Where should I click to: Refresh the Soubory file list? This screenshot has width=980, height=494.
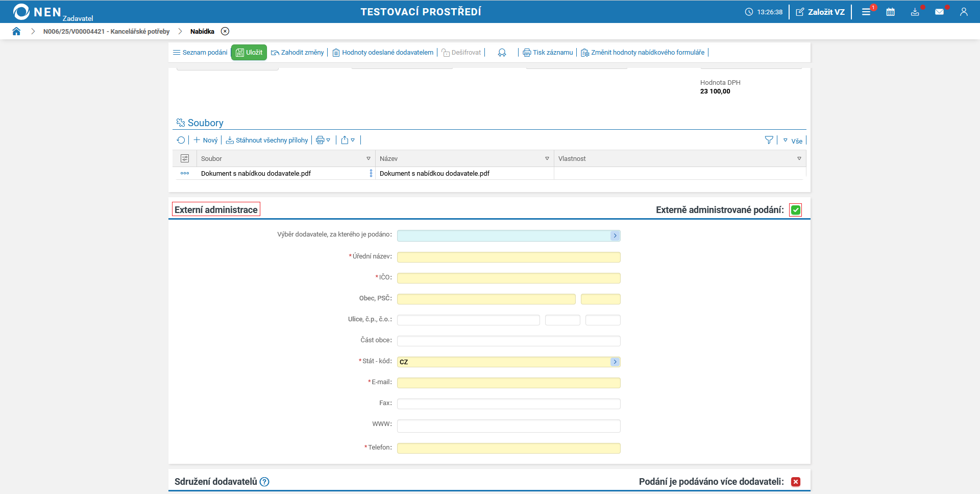pyautogui.click(x=181, y=140)
